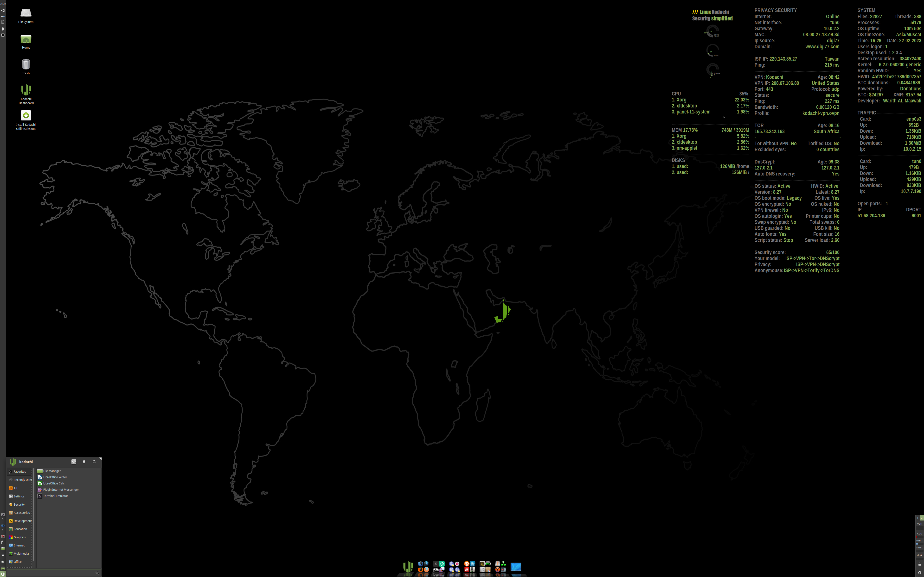Open the Trash desktop icon

(x=26, y=64)
